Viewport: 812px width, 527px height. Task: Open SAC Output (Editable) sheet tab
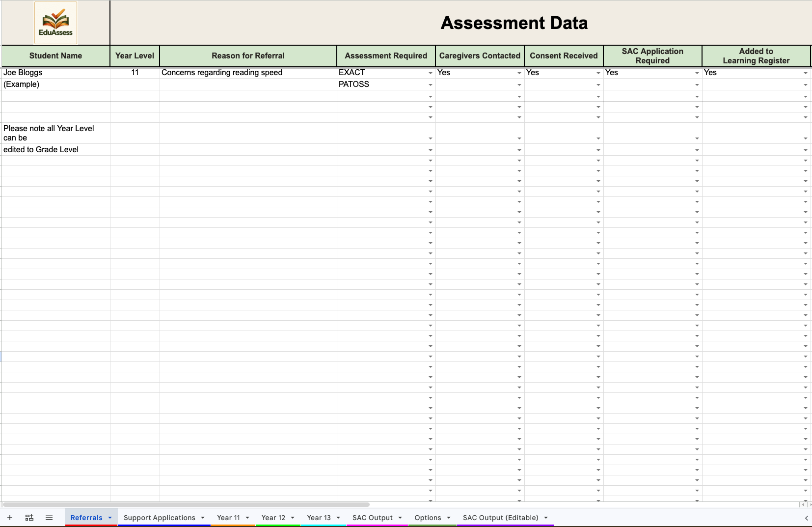[x=500, y=518]
